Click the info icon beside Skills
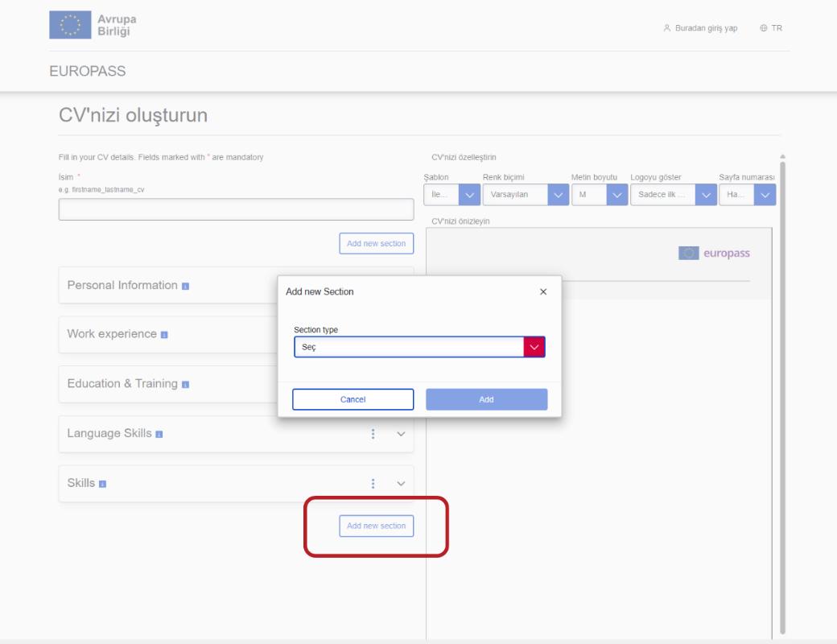This screenshot has width=837, height=644. pyautogui.click(x=103, y=484)
